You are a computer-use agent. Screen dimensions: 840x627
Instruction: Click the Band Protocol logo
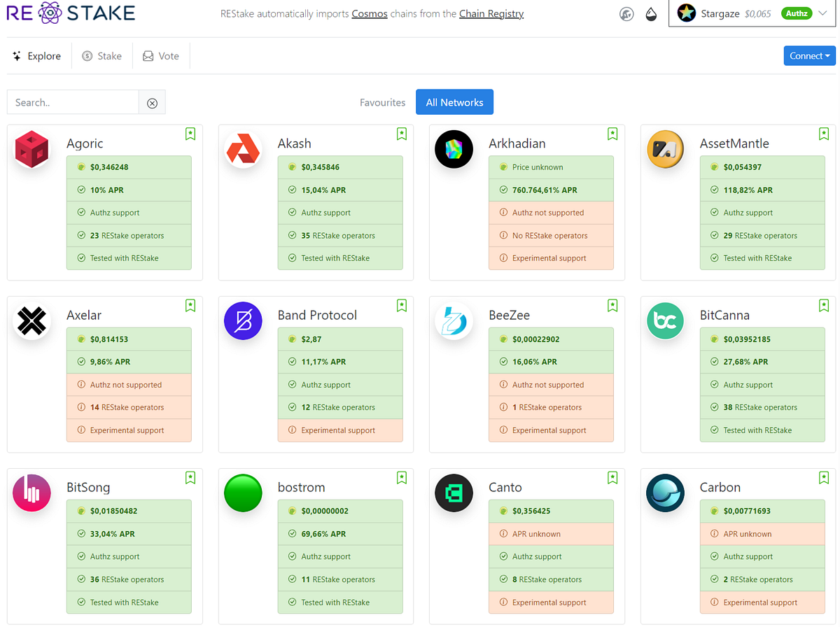click(243, 321)
